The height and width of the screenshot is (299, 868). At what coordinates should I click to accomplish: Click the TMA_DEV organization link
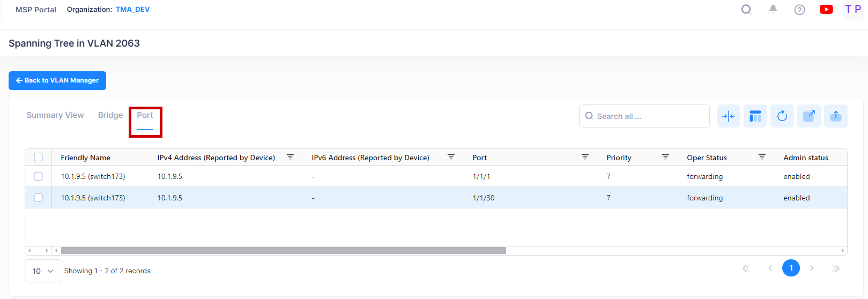tap(132, 10)
